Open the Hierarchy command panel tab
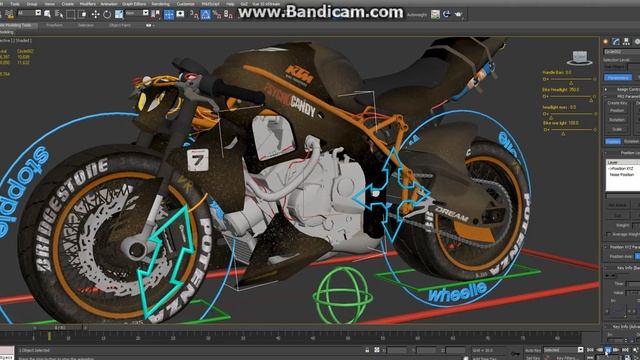The height and width of the screenshot is (360, 640). click(x=627, y=42)
